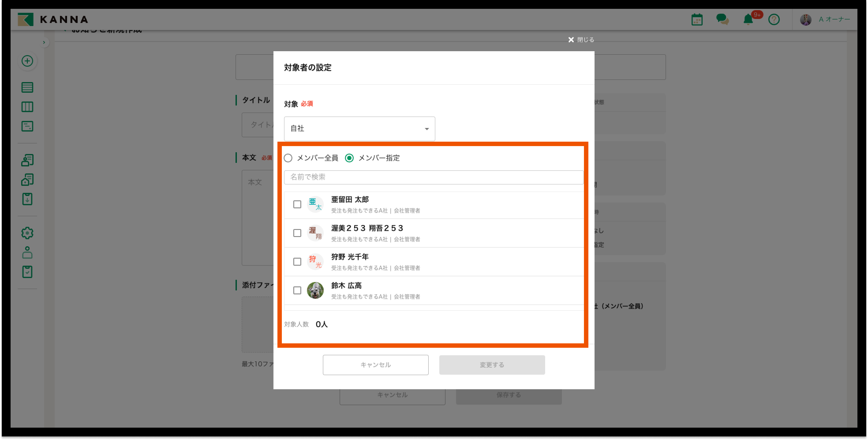Open the 対象 dropdown showing 自社
This screenshot has width=868, height=440.
[x=359, y=129]
